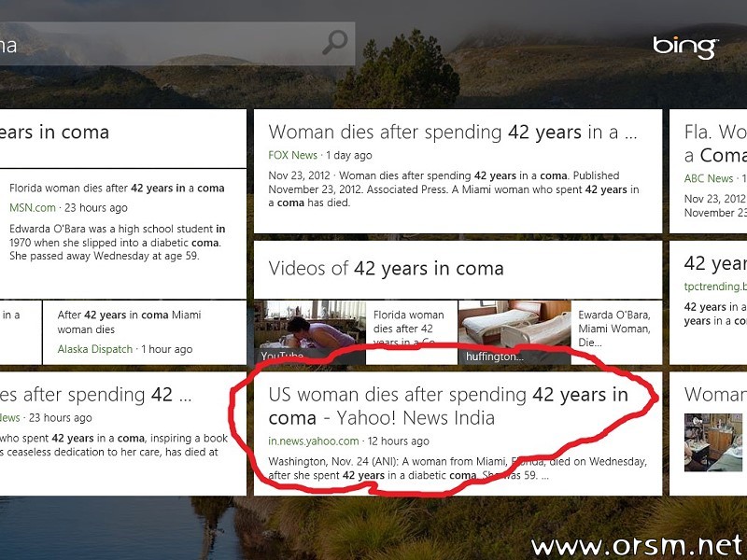Click the magnifying glass search icon
This screenshot has height=560, width=747.
pos(335,42)
